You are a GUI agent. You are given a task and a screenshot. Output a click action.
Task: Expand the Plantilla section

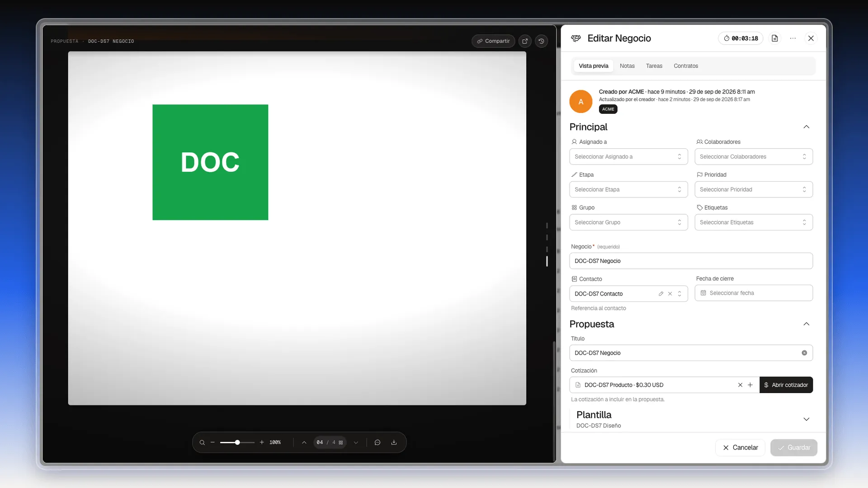click(806, 419)
